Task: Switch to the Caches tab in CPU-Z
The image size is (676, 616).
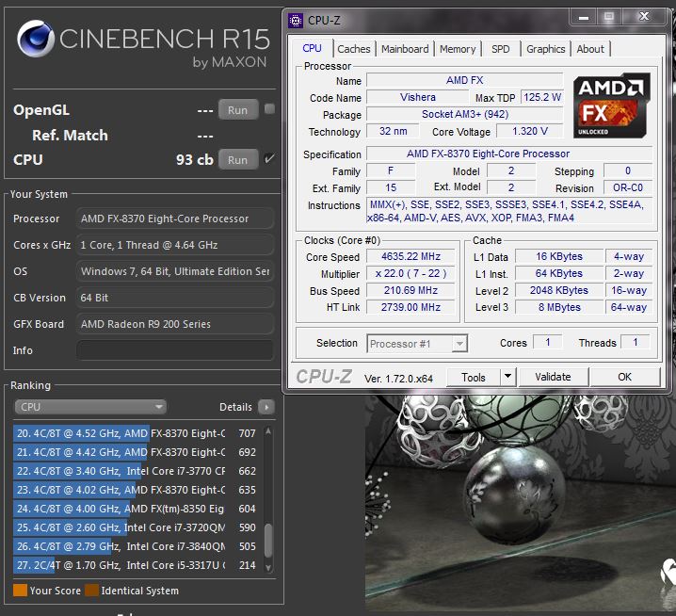Action: click(353, 49)
